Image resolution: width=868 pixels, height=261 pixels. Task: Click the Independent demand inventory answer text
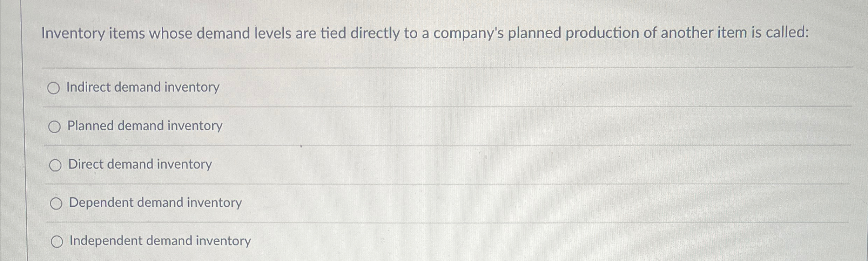[159, 241]
